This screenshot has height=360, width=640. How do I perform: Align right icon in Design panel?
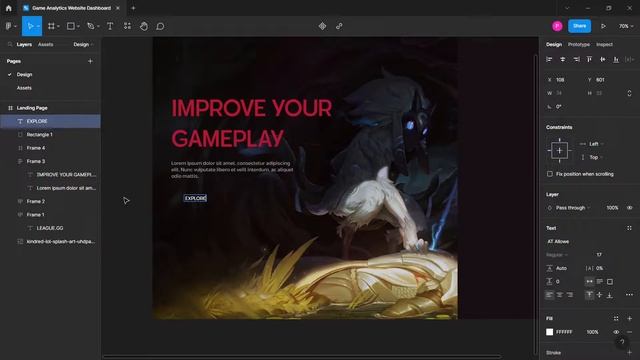576,60
